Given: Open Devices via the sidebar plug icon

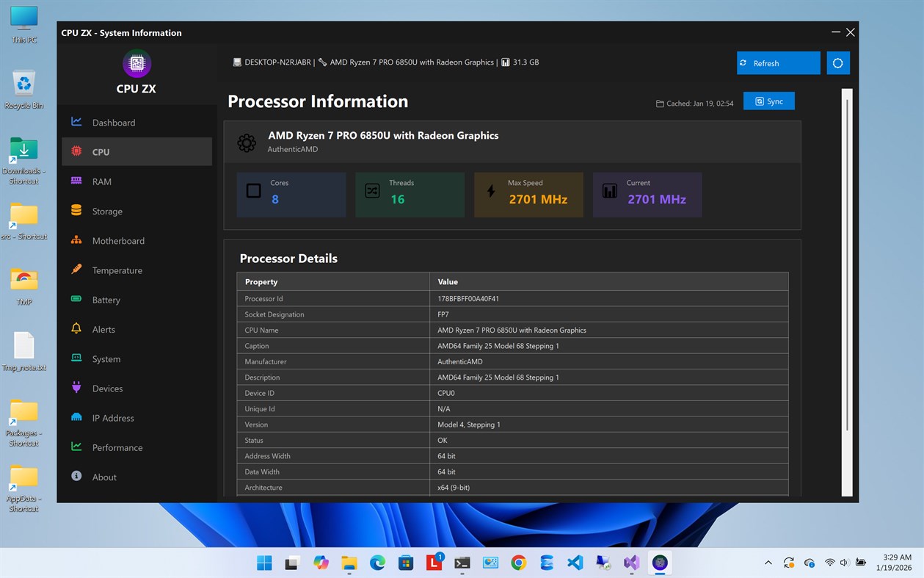Looking at the screenshot, I should click(x=76, y=388).
